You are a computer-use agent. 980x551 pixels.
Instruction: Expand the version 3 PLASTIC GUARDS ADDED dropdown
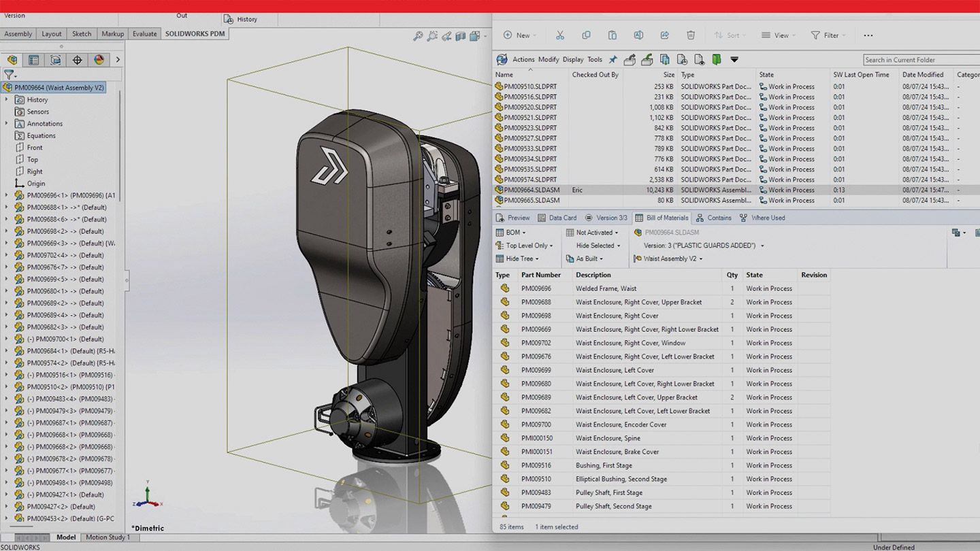click(762, 246)
